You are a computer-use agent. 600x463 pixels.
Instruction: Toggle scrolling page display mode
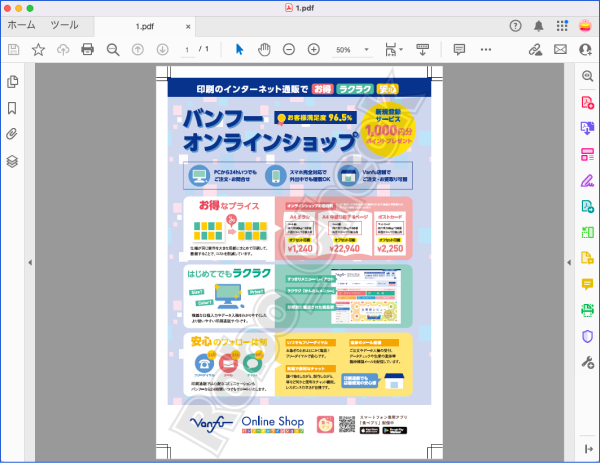(x=422, y=49)
